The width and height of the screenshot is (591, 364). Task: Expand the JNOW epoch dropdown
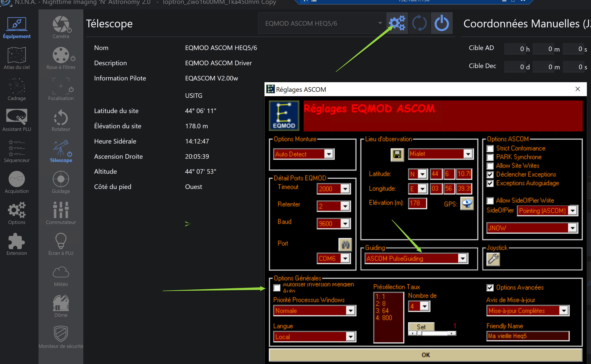[573, 228]
